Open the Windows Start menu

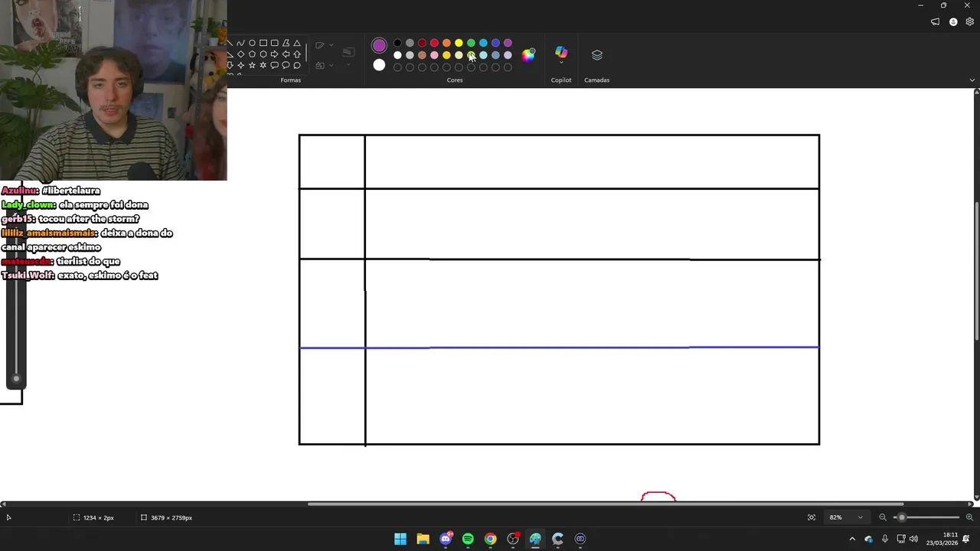[400, 539]
